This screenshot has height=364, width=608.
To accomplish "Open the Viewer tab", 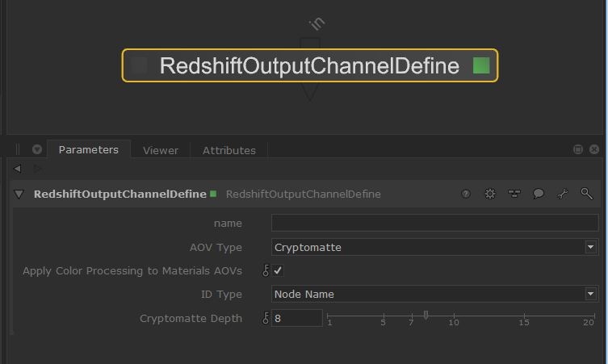I will [161, 150].
